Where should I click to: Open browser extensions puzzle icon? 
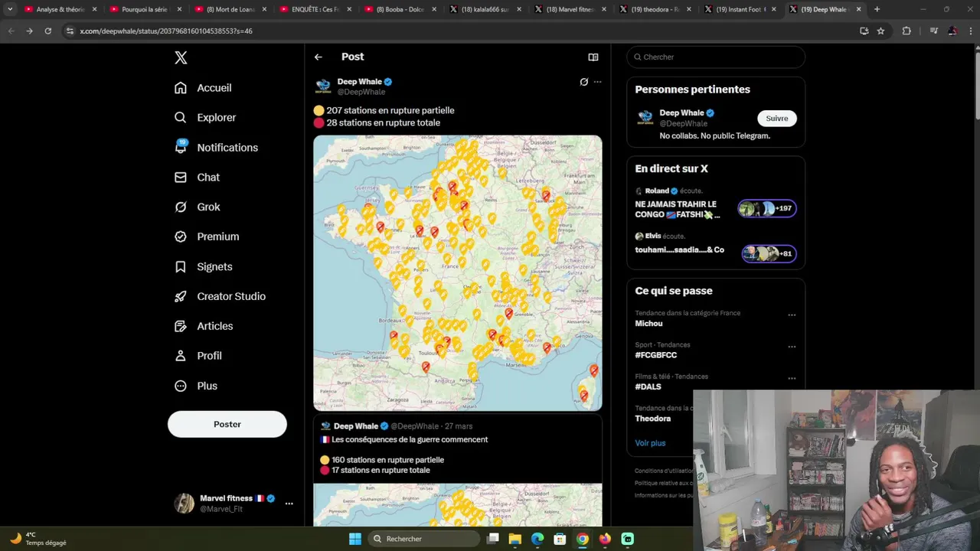(x=906, y=31)
